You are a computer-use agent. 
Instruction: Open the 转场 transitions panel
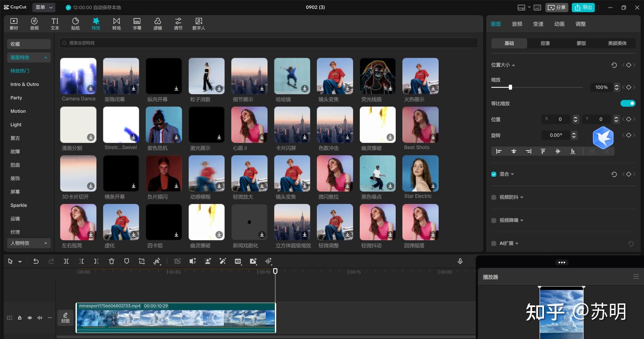(116, 24)
